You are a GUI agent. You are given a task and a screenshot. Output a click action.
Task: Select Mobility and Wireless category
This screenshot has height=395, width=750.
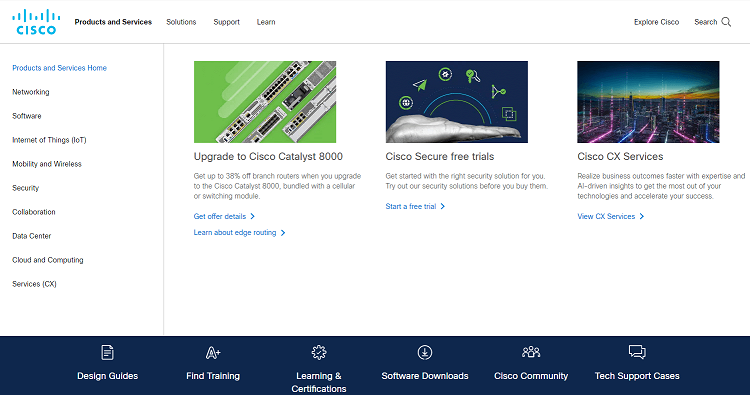tap(47, 164)
